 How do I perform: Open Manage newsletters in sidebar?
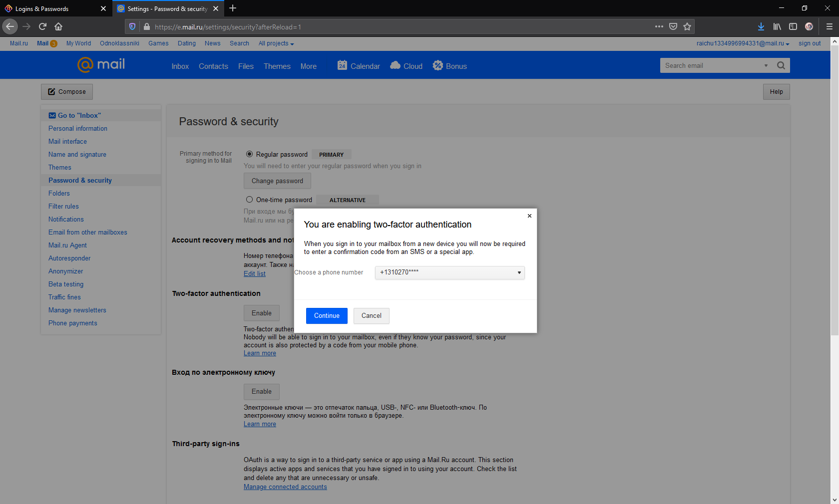(77, 310)
